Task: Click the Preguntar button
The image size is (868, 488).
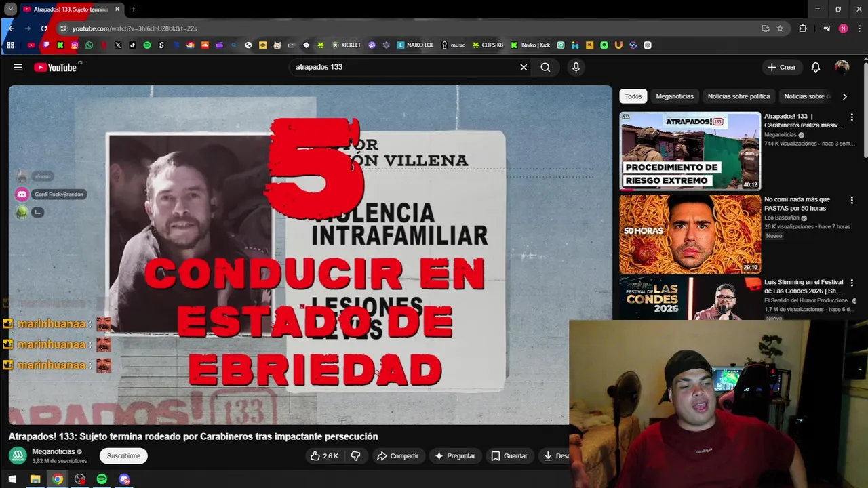Action: [x=454, y=456]
